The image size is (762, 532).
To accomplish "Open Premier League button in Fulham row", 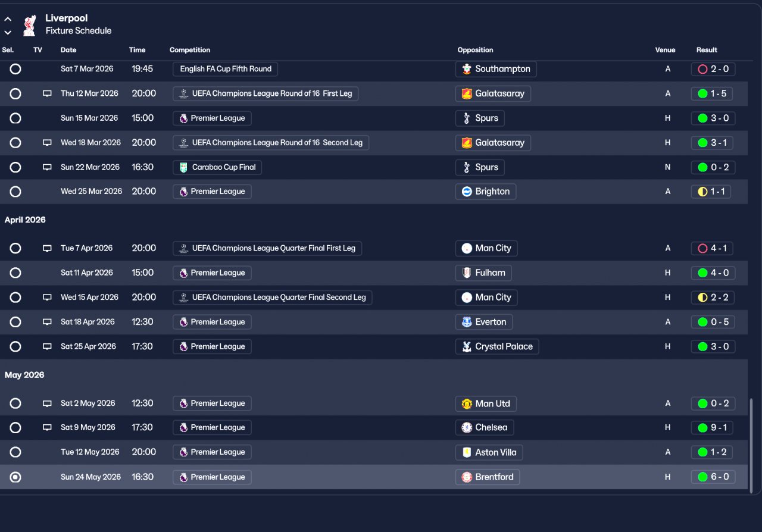I will click(212, 273).
